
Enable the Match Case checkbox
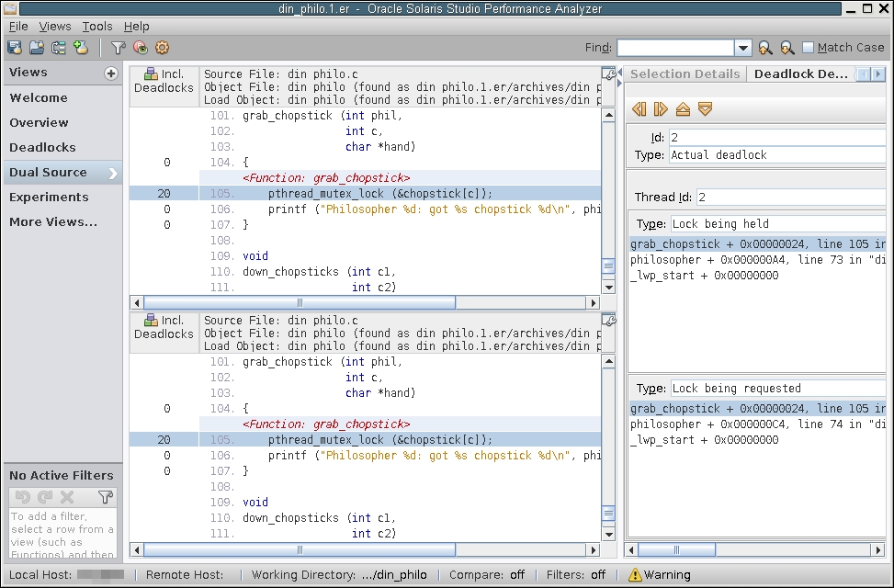809,48
